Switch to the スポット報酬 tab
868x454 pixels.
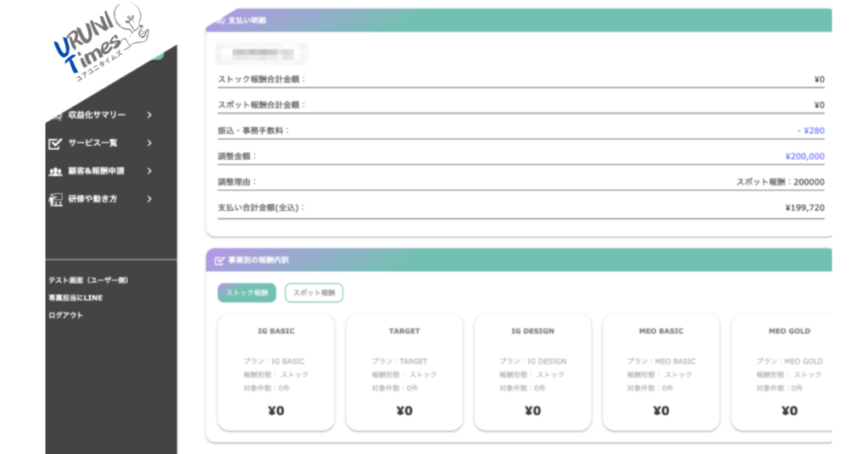tap(314, 293)
